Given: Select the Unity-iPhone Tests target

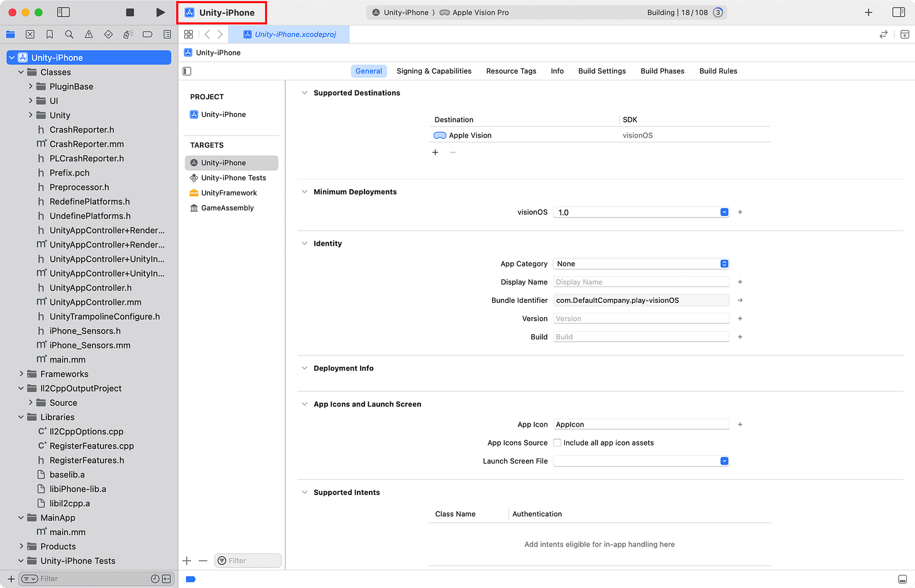Looking at the screenshot, I should [x=232, y=178].
